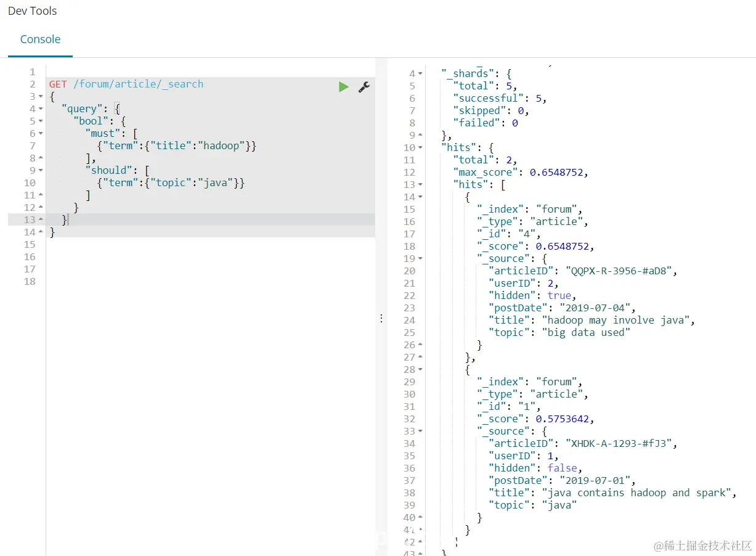Click articleID "QQPX-R-3956-#aD8" value
This screenshot has width=756, height=556.
point(617,271)
